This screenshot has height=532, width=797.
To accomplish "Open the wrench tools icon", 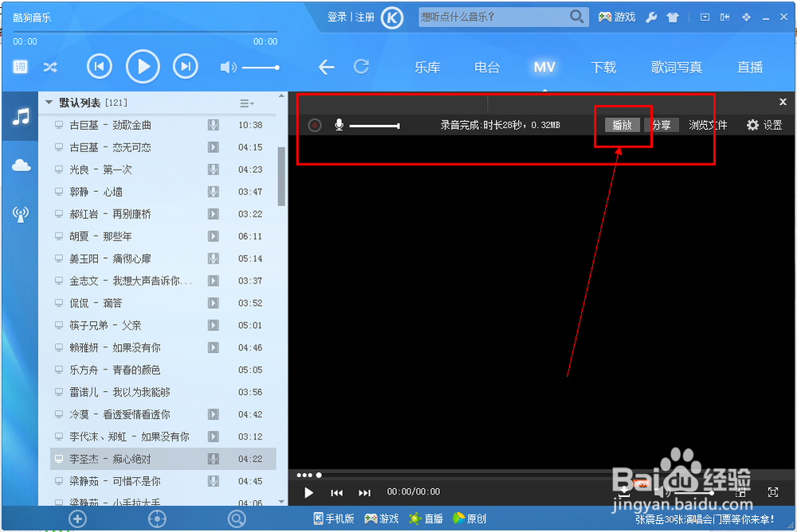I will (651, 18).
